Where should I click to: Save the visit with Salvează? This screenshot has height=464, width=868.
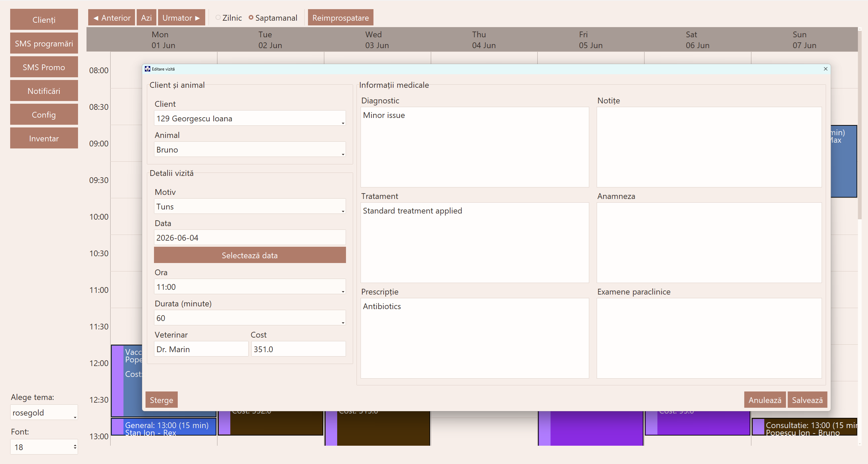click(x=807, y=400)
